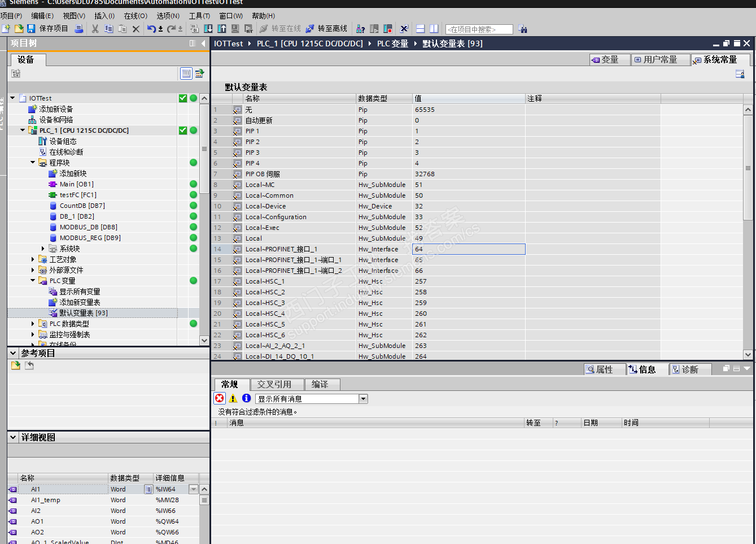Collapse the 程序块 folder
756x544 pixels.
pyautogui.click(x=33, y=162)
